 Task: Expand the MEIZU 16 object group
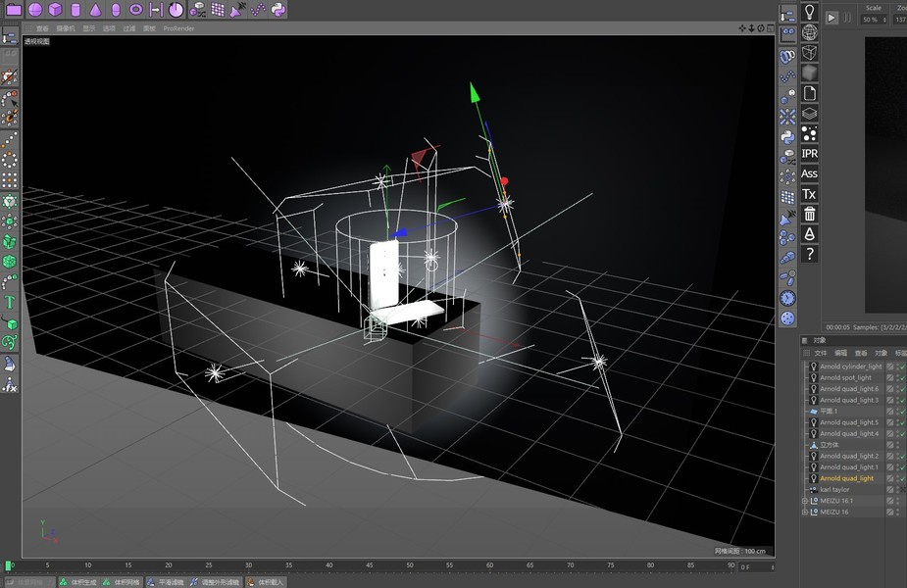[805, 512]
